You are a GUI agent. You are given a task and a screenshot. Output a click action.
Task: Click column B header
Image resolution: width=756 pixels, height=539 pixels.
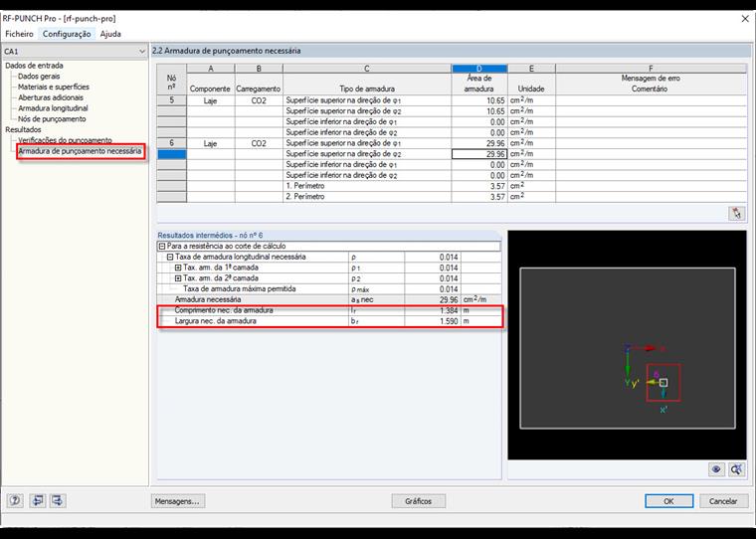[x=259, y=69]
